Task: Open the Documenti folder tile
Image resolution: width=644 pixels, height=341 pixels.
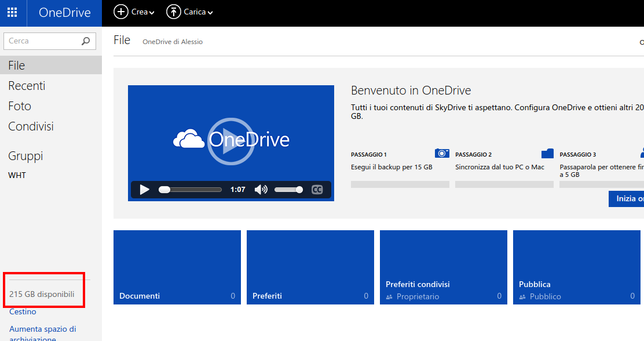Action: pos(177,267)
